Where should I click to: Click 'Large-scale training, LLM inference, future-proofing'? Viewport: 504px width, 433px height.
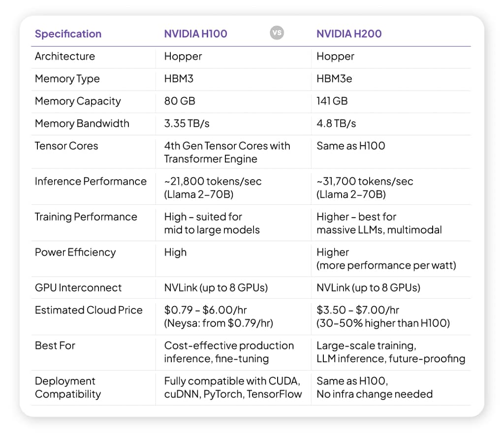tap(391, 352)
